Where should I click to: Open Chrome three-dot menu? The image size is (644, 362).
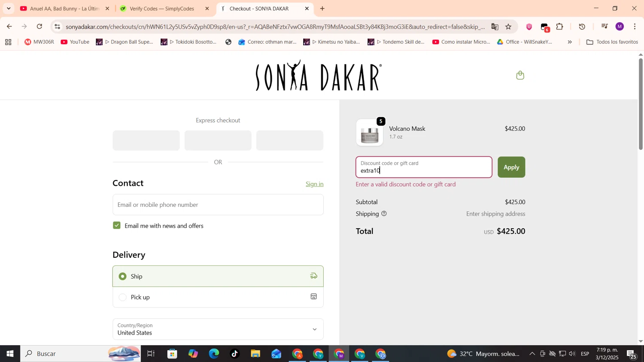(x=635, y=27)
